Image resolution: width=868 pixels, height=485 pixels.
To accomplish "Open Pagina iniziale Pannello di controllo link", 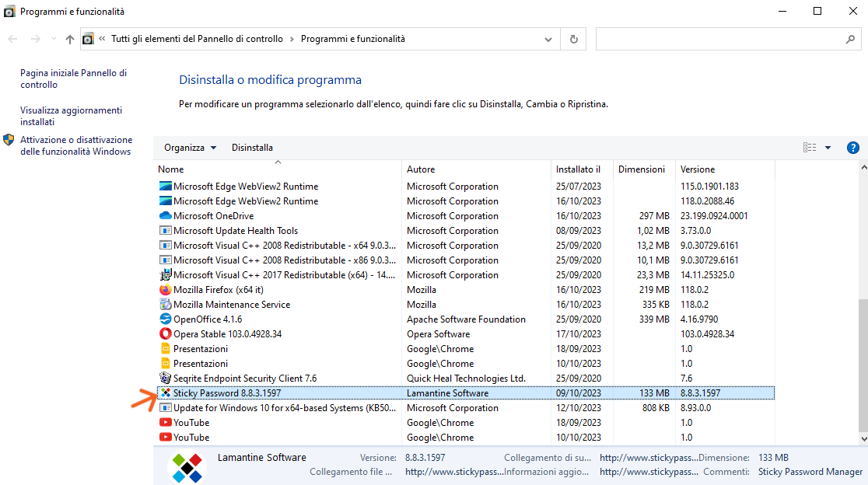I will click(73, 79).
